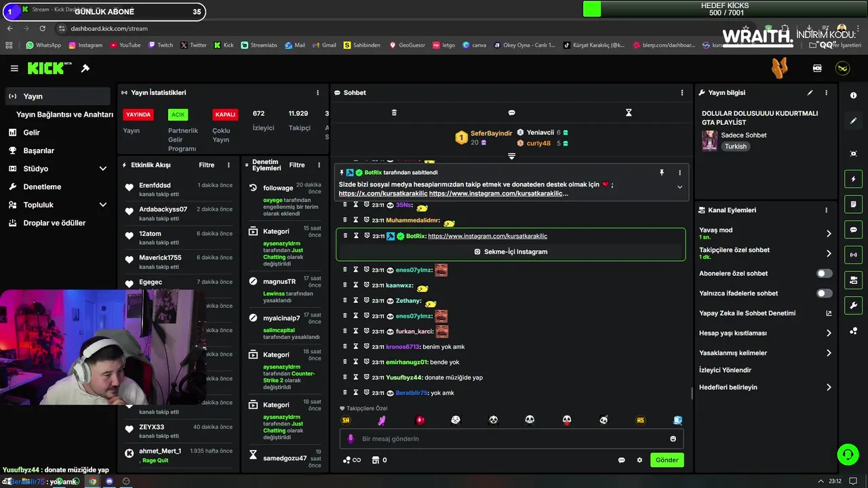Screen dimensions: 868x488
Task: Click stream category thumbnail in Yayın bilgisi
Action: click(x=709, y=140)
